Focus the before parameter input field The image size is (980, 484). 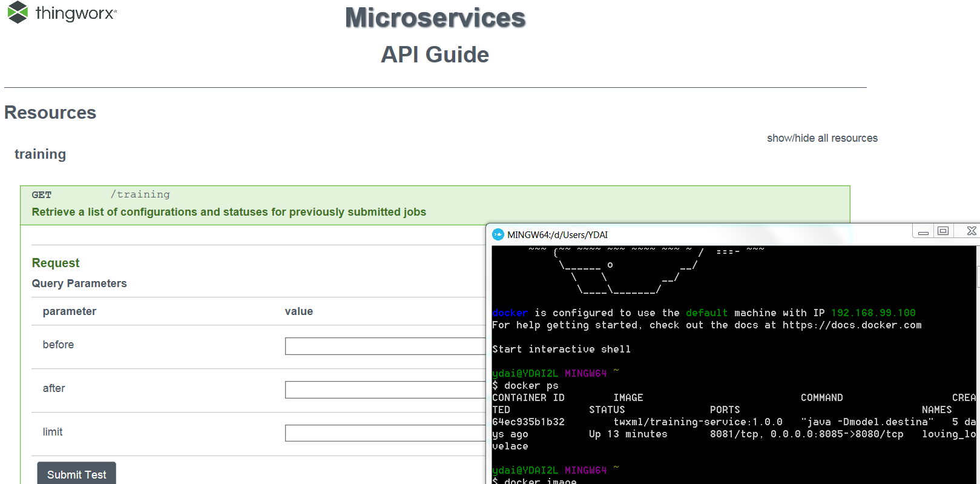coord(385,346)
